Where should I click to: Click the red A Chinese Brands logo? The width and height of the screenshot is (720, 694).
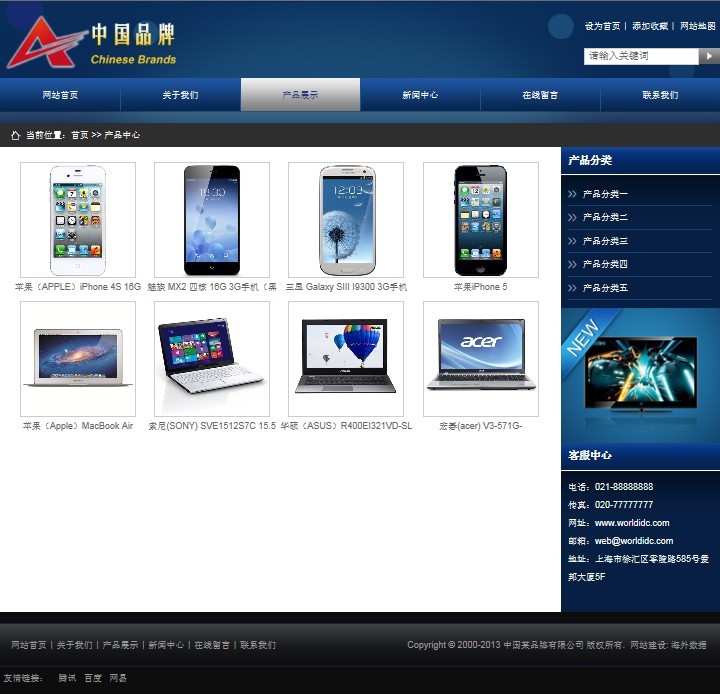(x=92, y=43)
